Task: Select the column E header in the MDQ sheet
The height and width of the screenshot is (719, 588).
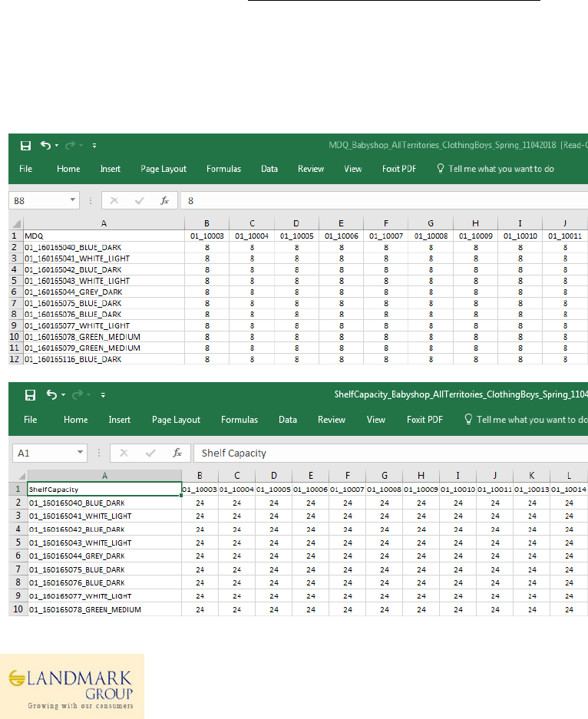Action: 342,224
